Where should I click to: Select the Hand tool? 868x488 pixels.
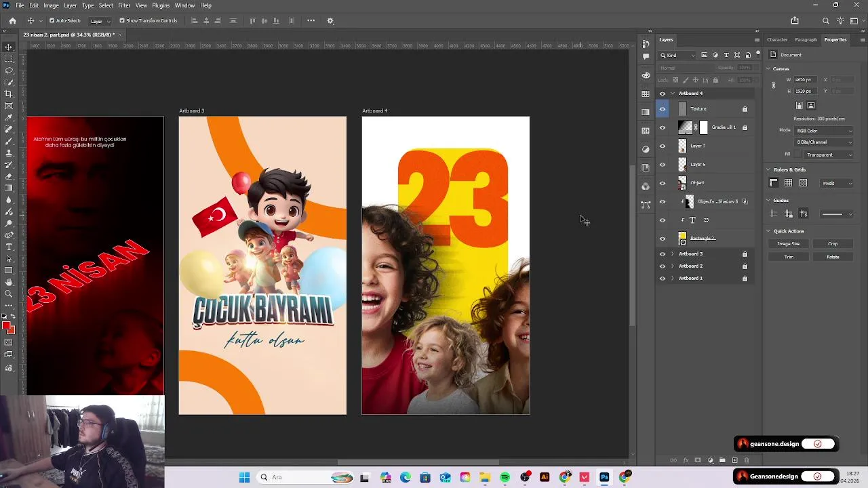pyautogui.click(x=9, y=282)
